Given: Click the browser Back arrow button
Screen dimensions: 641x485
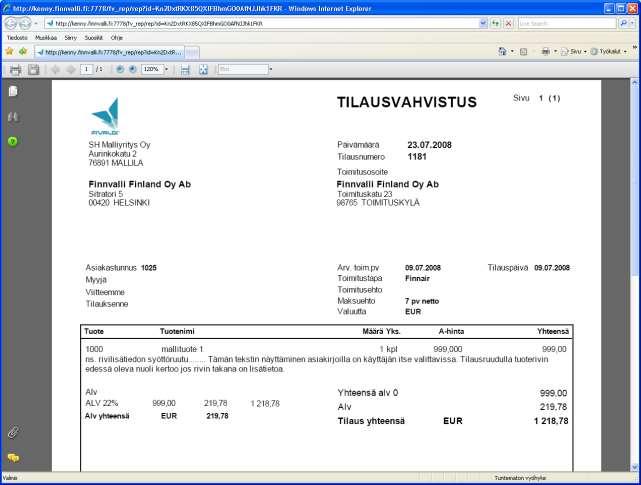Looking at the screenshot, I should [11, 24].
